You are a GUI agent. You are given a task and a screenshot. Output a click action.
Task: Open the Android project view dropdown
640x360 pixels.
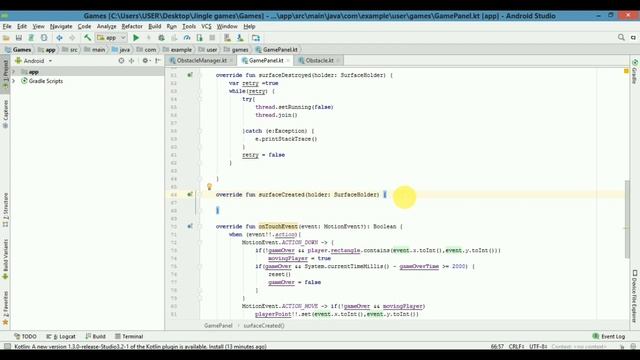33,61
